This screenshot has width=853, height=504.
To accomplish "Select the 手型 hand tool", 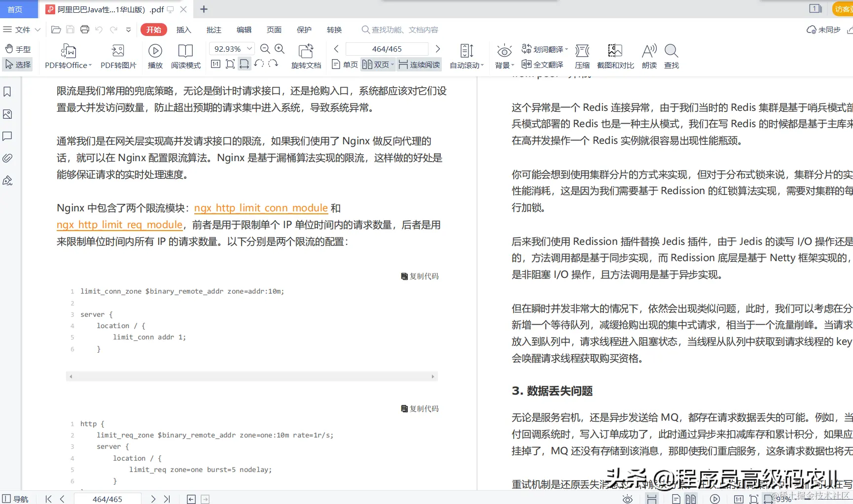I will click(17, 49).
